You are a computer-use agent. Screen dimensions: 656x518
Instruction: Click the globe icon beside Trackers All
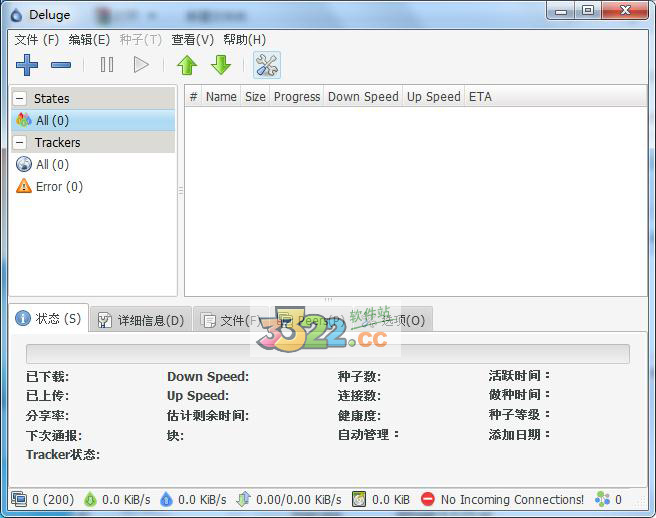click(24, 164)
